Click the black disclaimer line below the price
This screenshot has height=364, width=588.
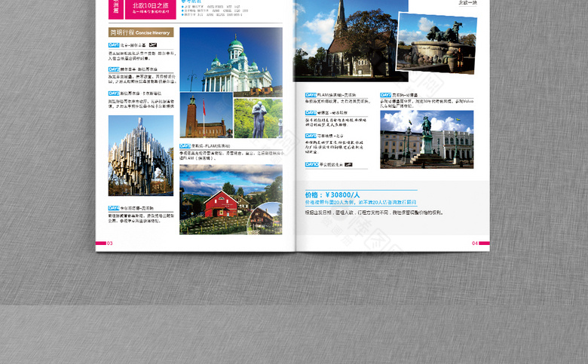374,213
